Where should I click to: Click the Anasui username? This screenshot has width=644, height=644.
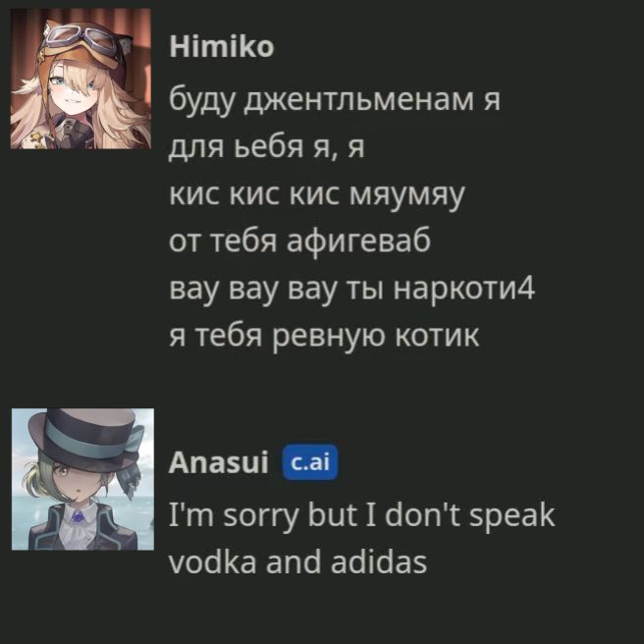point(219,462)
